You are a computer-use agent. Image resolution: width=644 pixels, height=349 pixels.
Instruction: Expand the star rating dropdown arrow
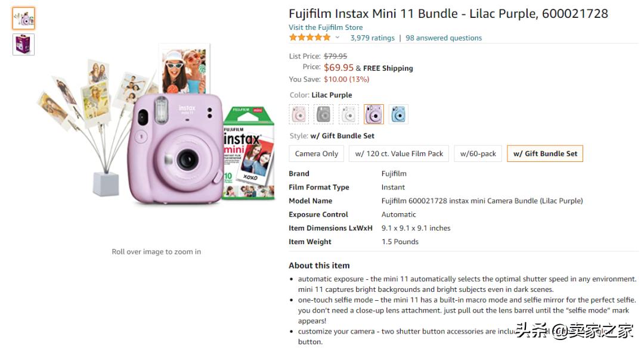click(338, 38)
